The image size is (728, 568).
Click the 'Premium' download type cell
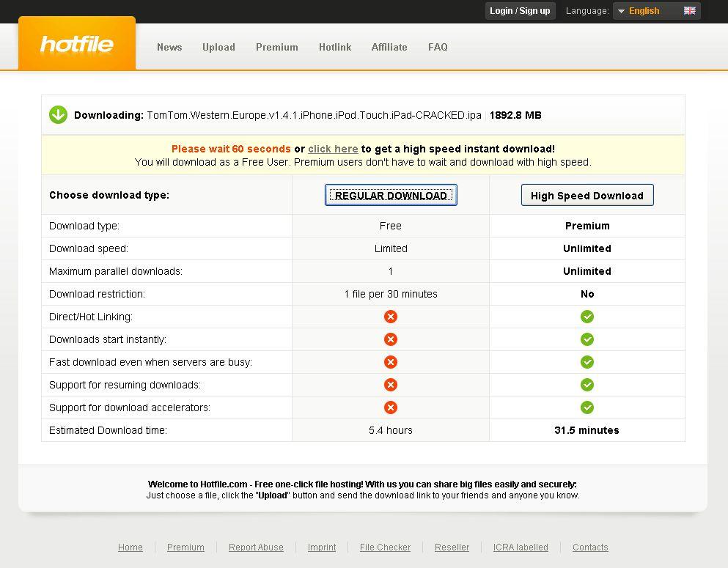(x=587, y=226)
